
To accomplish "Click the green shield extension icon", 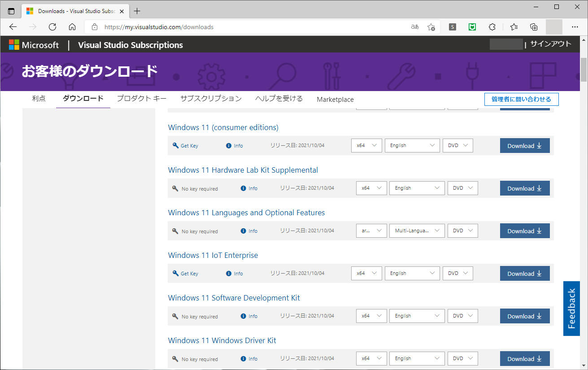I will (472, 27).
